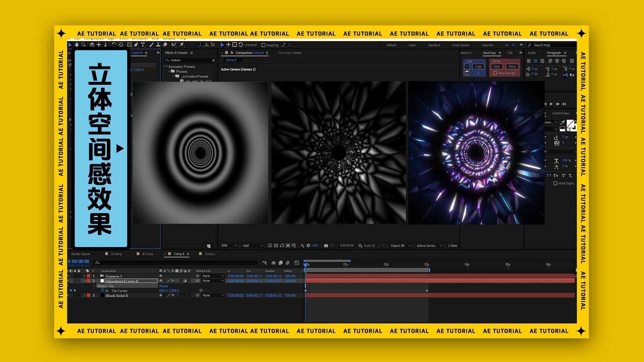Click the snapshot camera icon in viewer

[326, 246]
